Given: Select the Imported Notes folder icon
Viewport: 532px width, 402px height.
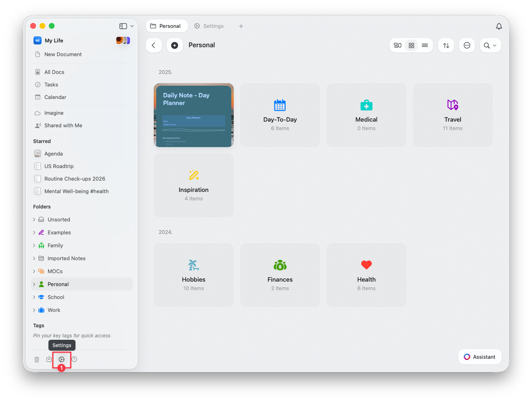Looking at the screenshot, I should [x=41, y=258].
